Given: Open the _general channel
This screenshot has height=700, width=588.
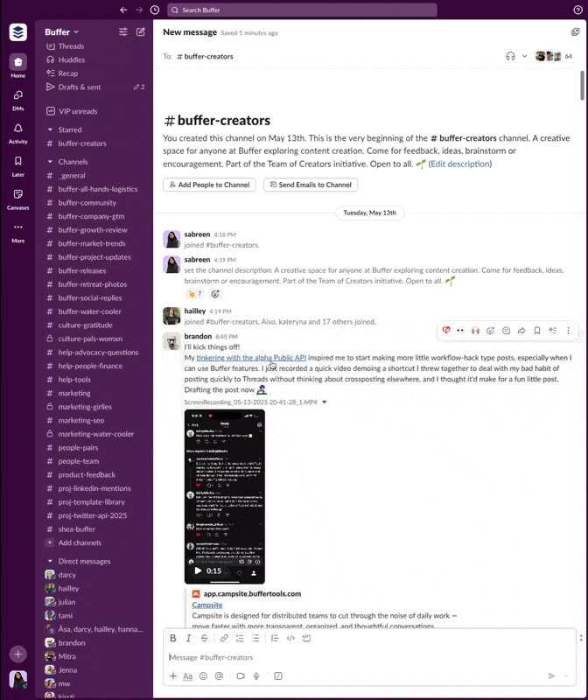Looking at the screenshot, I should coord(72,176).
